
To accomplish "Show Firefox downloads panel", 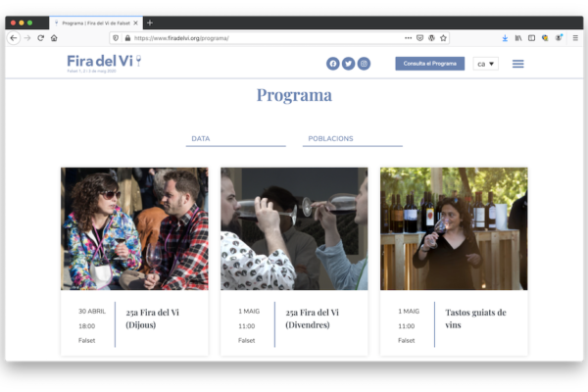I will tap(505, 38).
